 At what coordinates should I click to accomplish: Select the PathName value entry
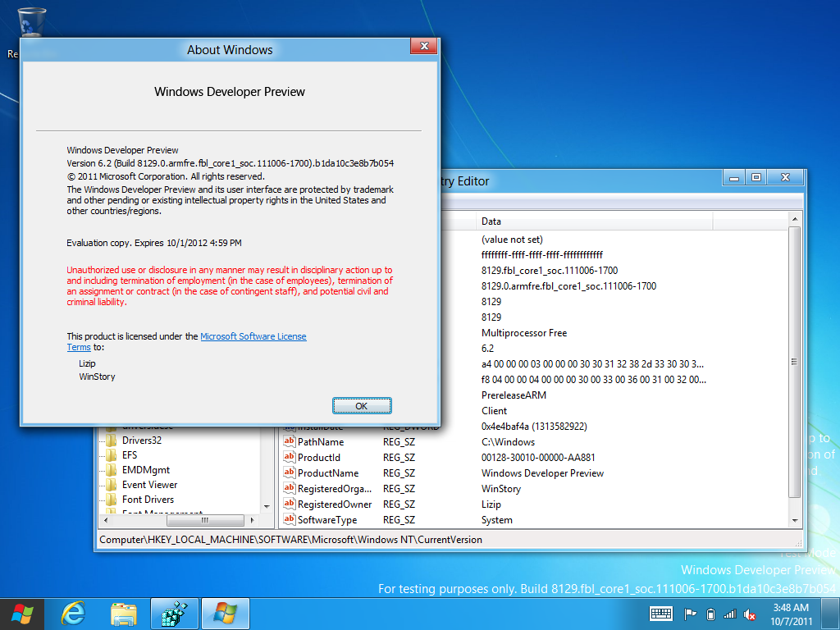[x=321, y=442]
